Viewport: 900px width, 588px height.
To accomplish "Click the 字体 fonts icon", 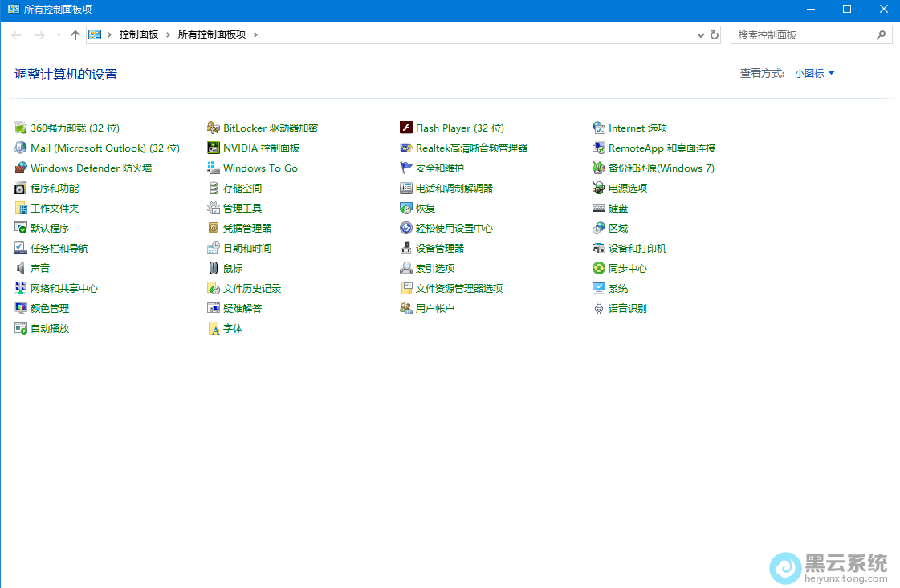I will [x=214, y=328].
